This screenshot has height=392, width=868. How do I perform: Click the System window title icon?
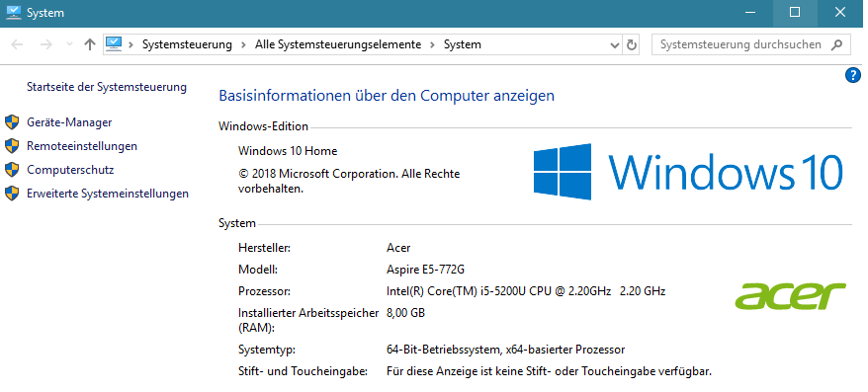tap(13, 12)
